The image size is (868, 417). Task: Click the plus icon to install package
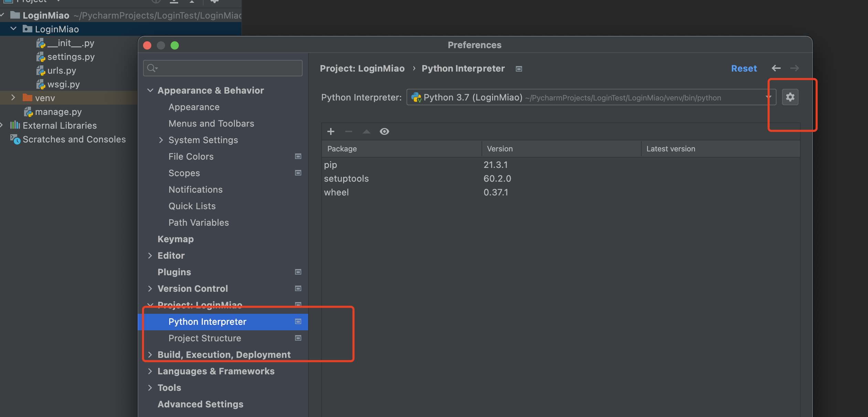(331, 131)
